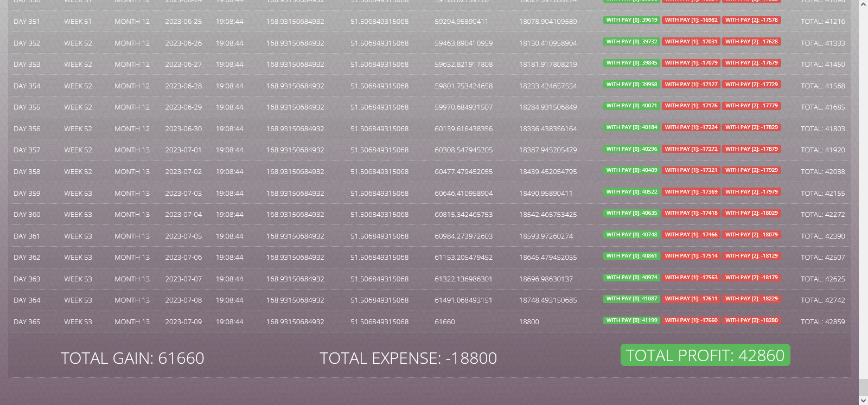
Task: Click the 60139.616438356 gain value
Action: point(463,129)
